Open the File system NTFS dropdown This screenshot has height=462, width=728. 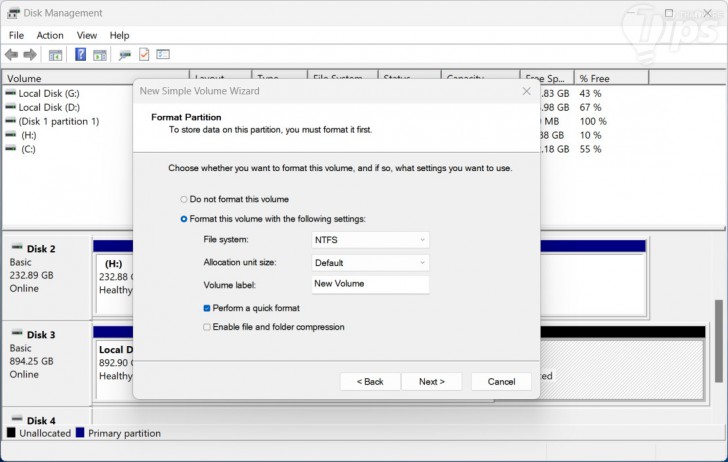[370, 240]
